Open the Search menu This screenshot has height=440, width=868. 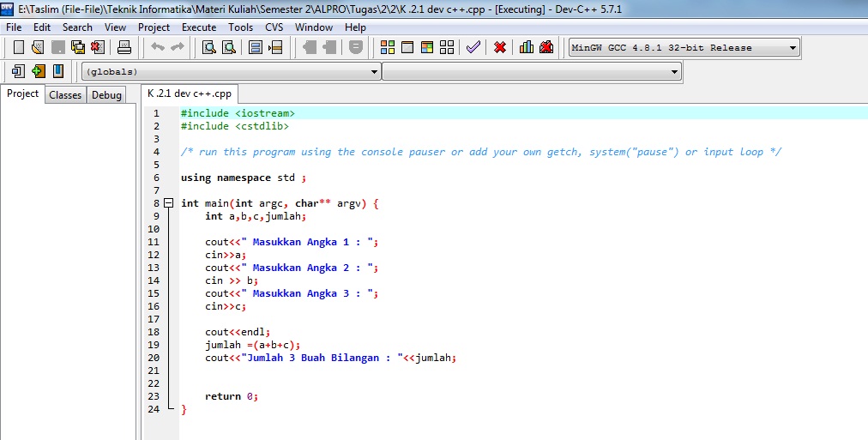click(x=77, y=27)
